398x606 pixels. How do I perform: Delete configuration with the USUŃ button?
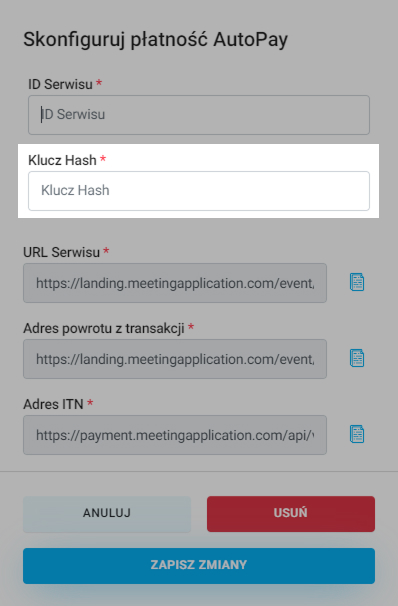[x=291, y=514]
